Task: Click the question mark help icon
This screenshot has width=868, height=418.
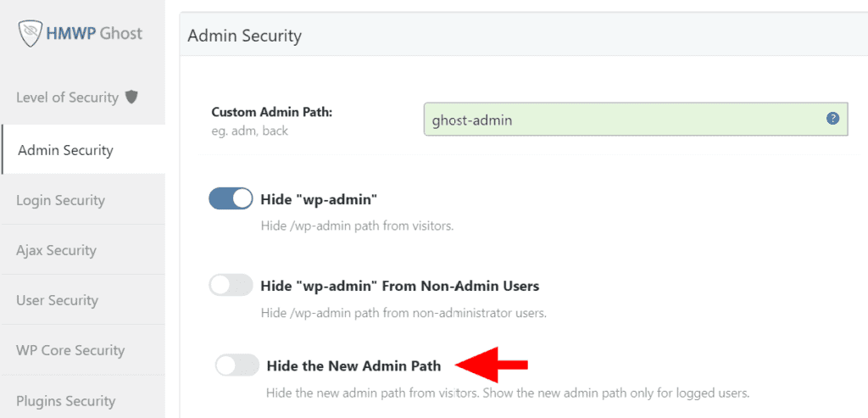Action: point(832,119)
